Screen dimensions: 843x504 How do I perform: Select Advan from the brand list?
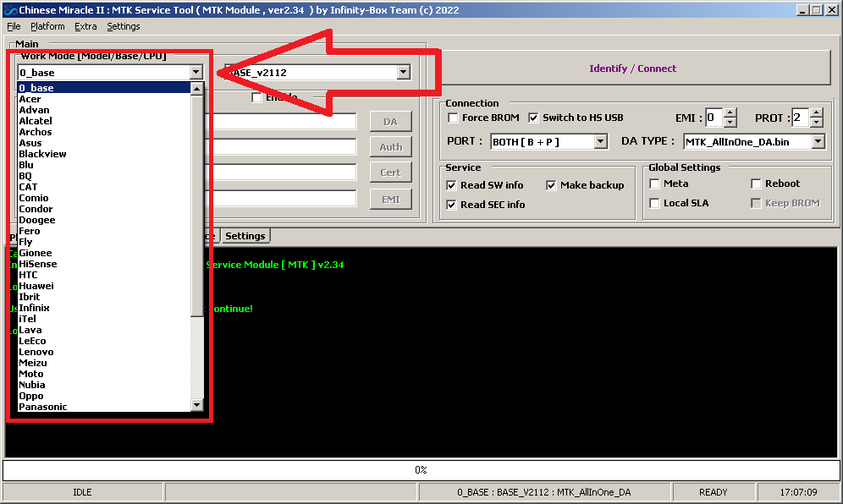(104, 110)
